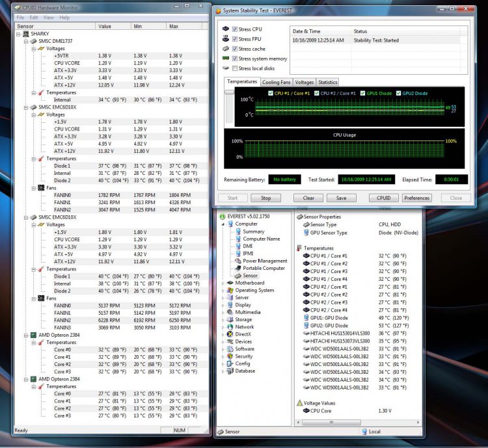Check the Stress CPU checkbox
The width and height of the screenshot is (488, 448).
(x=235, y=29)
